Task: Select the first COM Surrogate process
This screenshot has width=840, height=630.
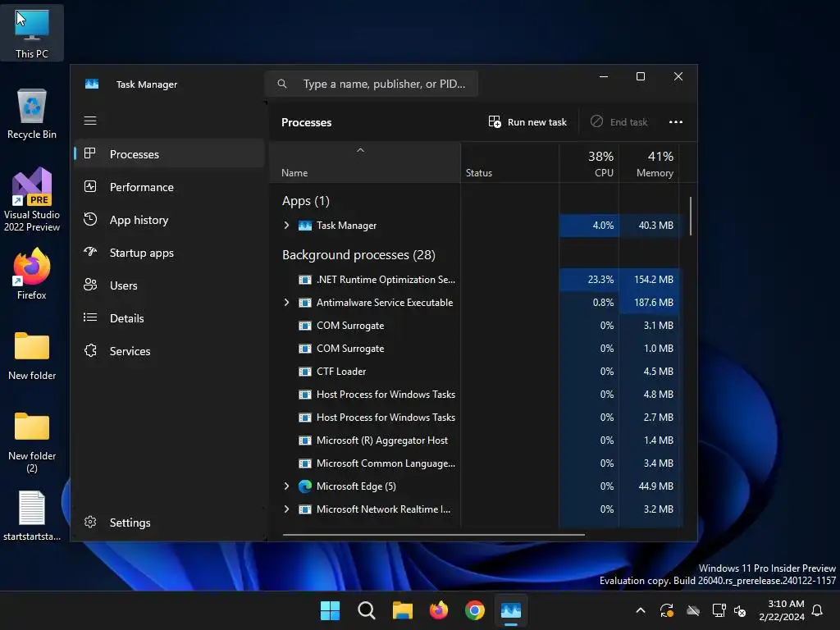Action: click(475, 326)
